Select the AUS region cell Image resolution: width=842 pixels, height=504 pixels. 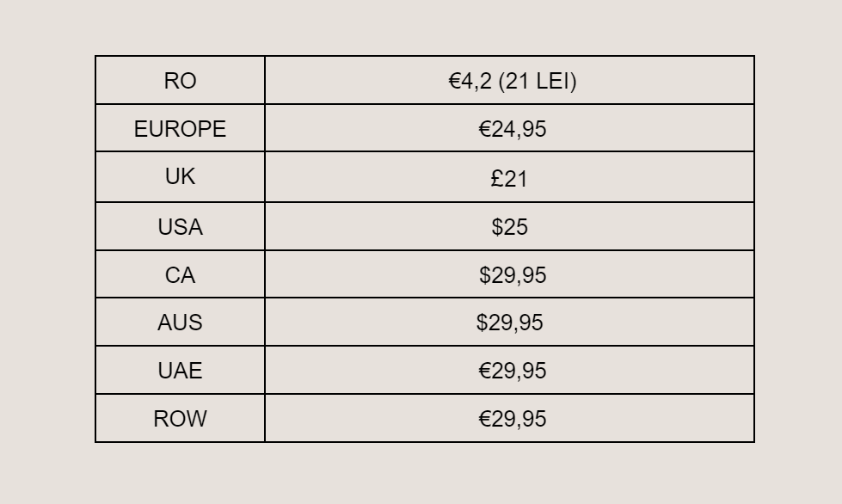pyautogui.click(x=180, y=322)
